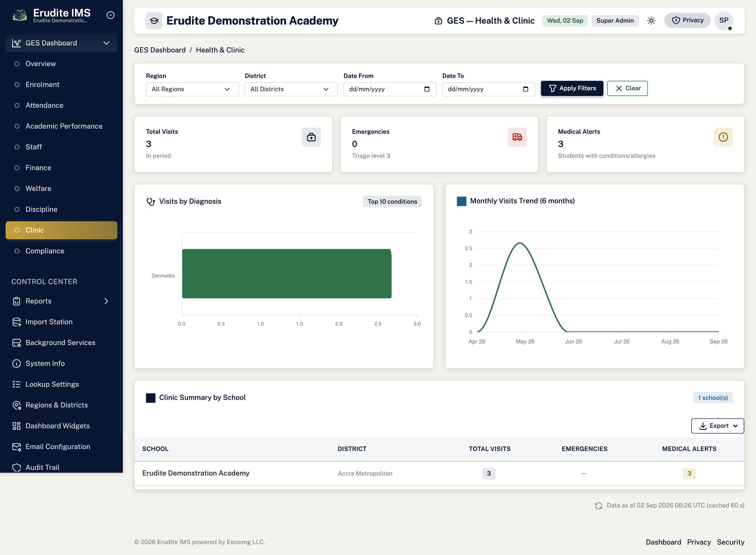
Task: Open Background Services
Action: pyautogui.click(x=61, y=343)
